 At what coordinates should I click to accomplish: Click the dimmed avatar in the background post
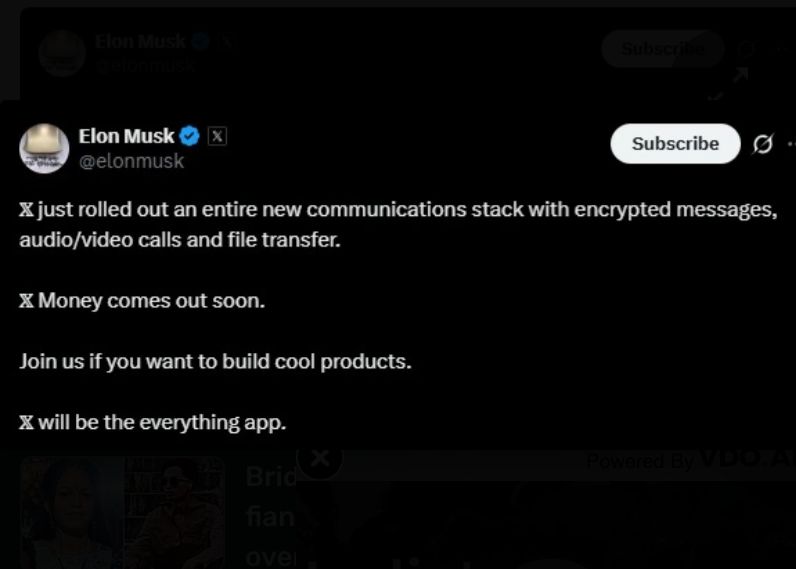pyautogui.click(x=62, y=52)
